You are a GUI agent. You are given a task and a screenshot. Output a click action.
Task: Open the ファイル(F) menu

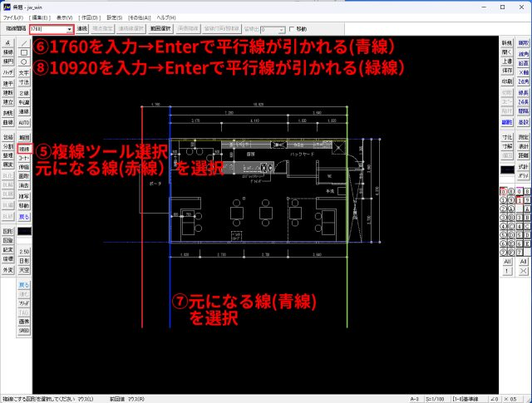pyautogui.click(x=14, y=17)
